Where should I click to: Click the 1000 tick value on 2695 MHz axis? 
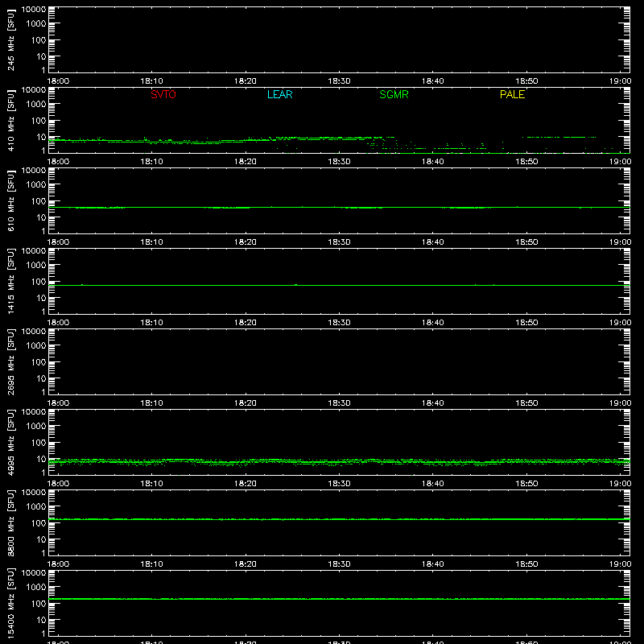coord(36,346)
